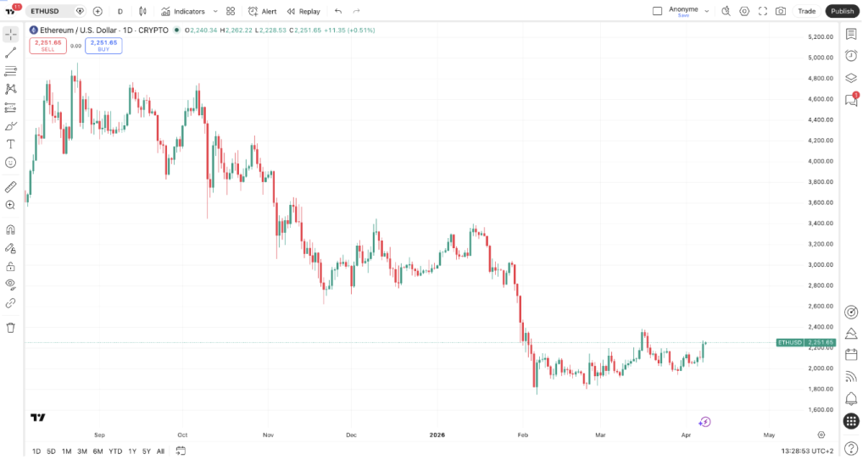This screenshot has width=868, height=476.
Task: Choose the Text annotation tool
Action: click(x=11, y=144)
